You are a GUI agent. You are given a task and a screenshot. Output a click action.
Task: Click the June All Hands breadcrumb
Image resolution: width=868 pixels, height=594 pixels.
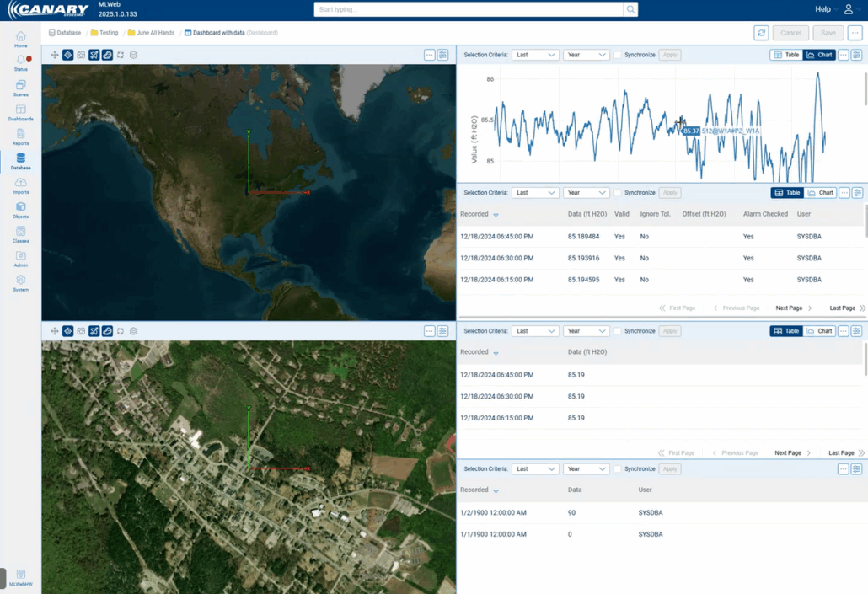pos(155,33)
